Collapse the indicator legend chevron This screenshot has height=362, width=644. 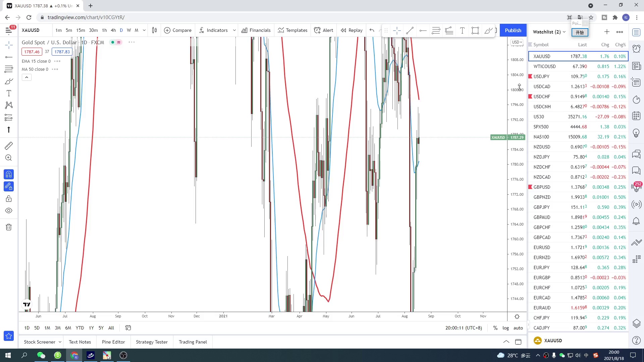pos(26,77)
